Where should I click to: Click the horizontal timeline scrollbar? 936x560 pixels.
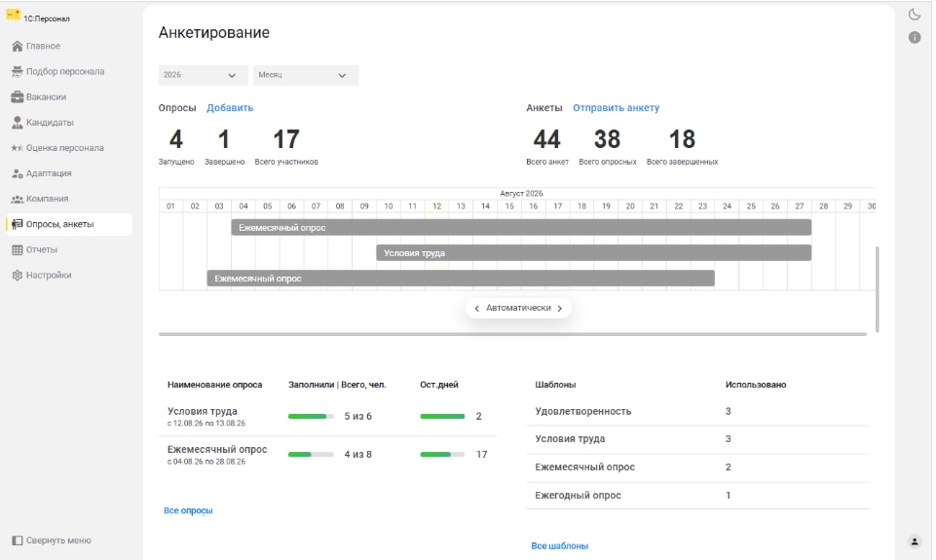point(512,334)
